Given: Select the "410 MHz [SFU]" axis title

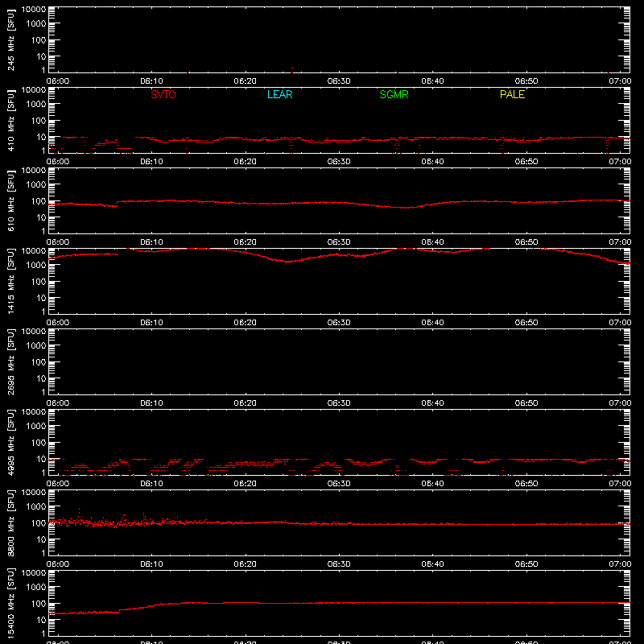Looking at the screenshot, I should pos(11,121).
